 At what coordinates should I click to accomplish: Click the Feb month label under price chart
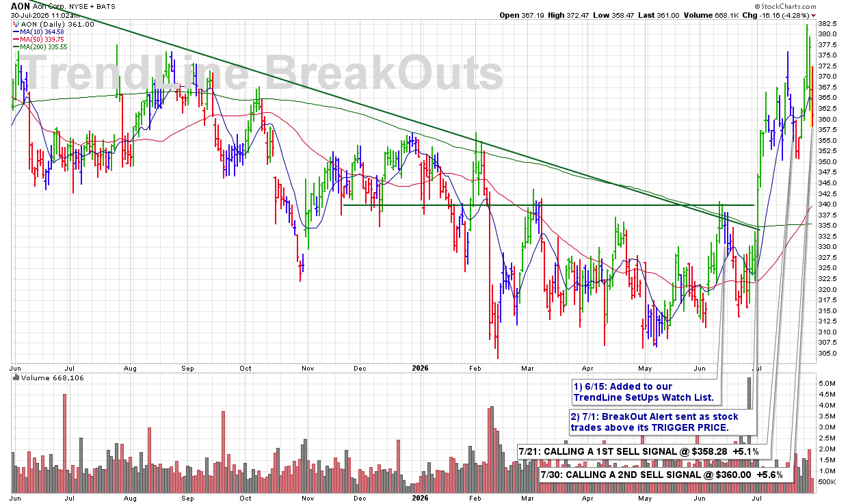tap(475, 367)
